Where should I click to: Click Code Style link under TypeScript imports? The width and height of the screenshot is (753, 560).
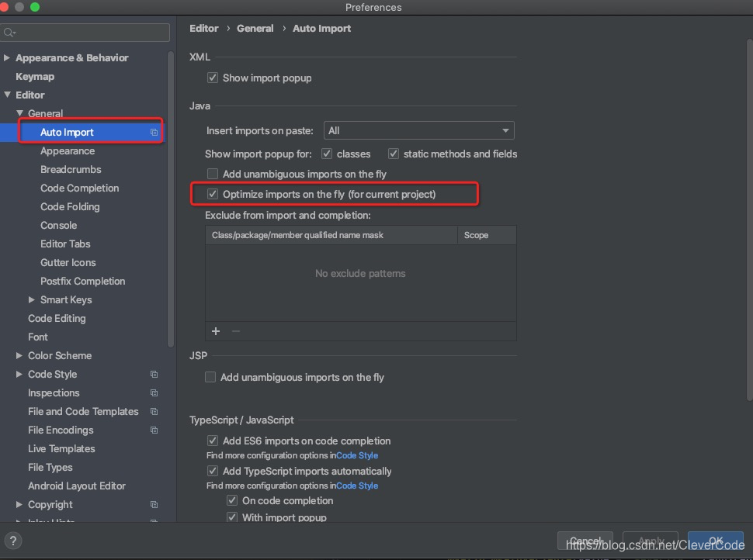pyautogui.click(x=357, y=486)
